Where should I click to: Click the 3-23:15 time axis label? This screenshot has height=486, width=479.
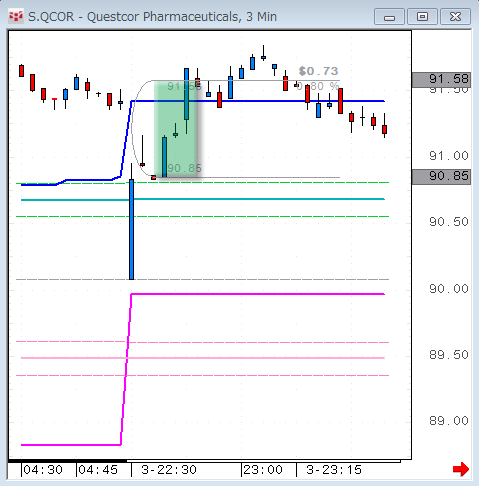point(334,470)
